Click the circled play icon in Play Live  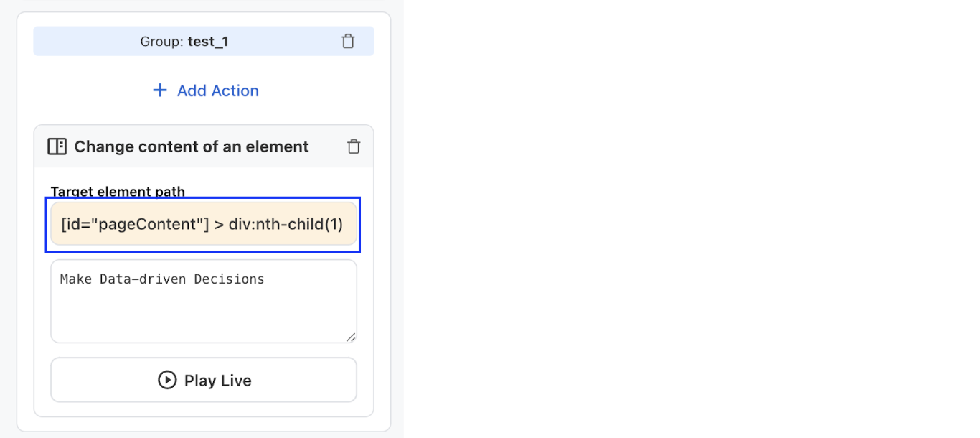tap(167, 380)
